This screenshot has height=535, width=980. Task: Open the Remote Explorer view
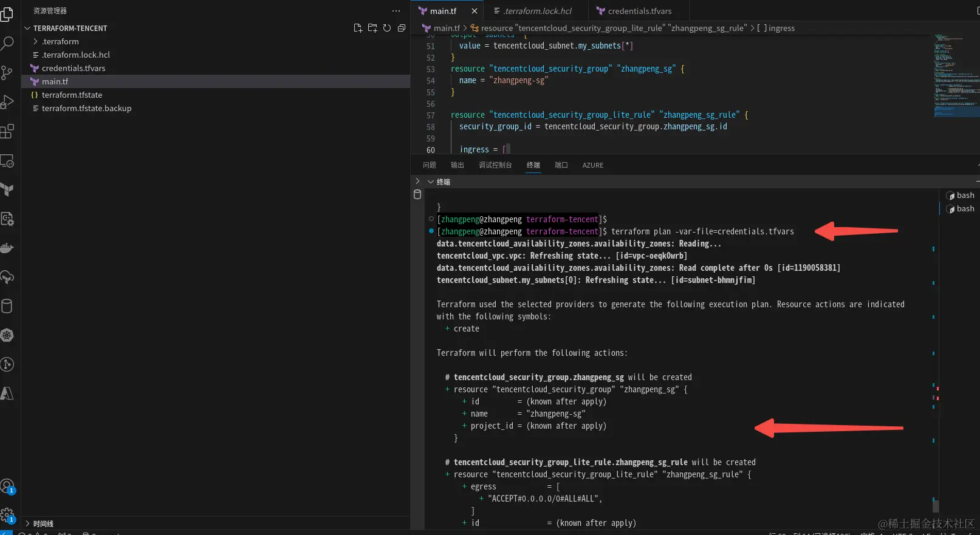pyautogui.click(x=7, y=161)
